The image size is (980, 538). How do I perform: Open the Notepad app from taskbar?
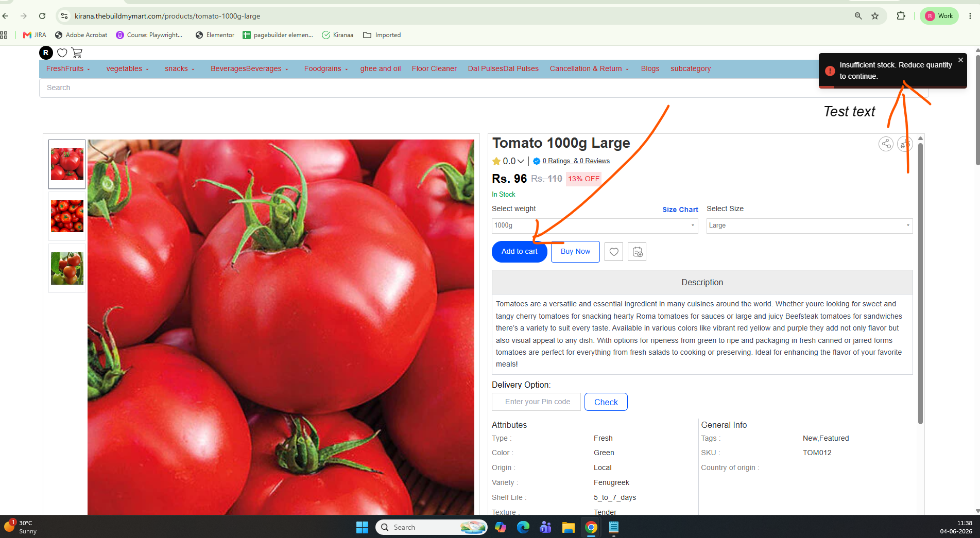coord(613,527)
